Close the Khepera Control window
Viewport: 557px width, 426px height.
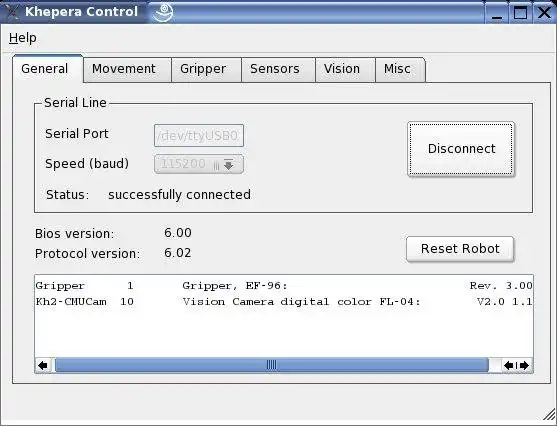pyautogui.click(x=544, y=12)
